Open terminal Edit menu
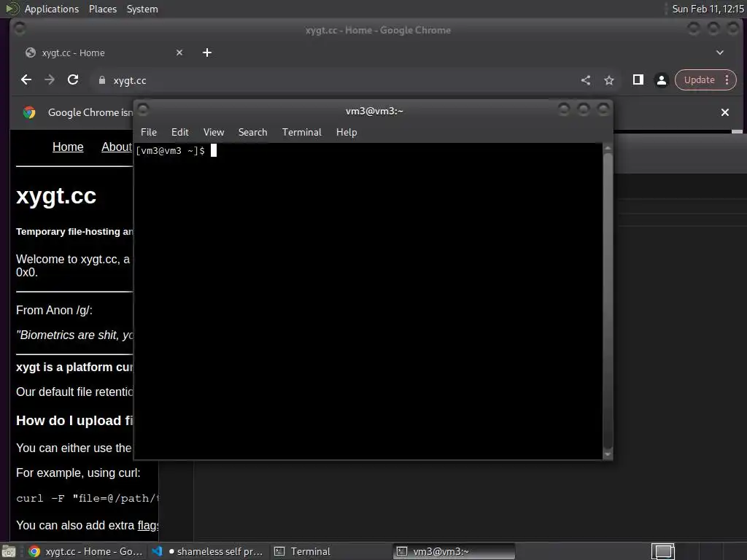747x560 pixels. pos(180,133)
